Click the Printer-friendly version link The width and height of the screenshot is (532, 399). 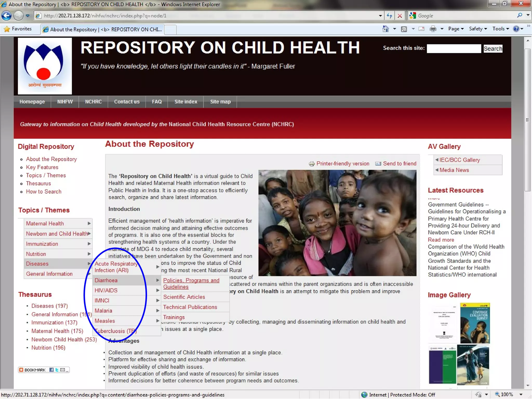(342, 164)
